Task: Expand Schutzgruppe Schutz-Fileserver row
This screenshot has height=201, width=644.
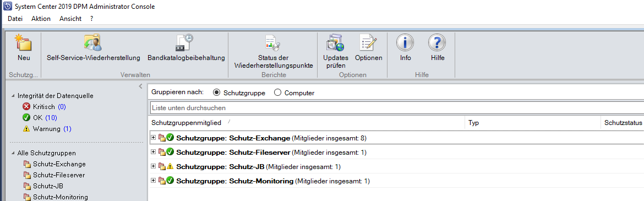Action: point(154,151)
